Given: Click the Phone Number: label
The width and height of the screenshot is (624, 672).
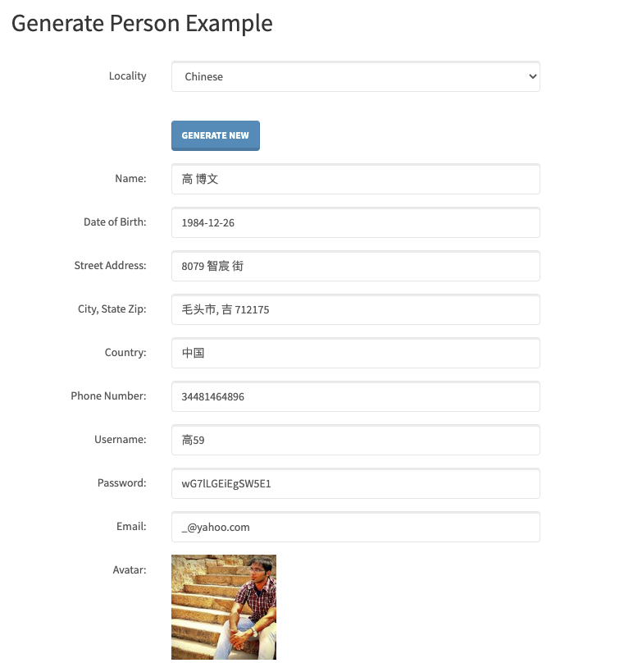Looking at the screenshot, I should [108, 395].
